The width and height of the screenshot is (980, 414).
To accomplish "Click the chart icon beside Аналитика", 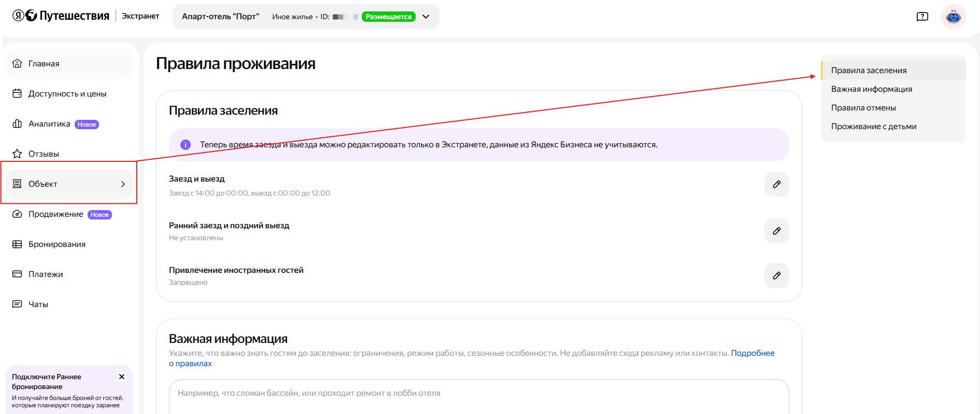I will tap(17, 123).
